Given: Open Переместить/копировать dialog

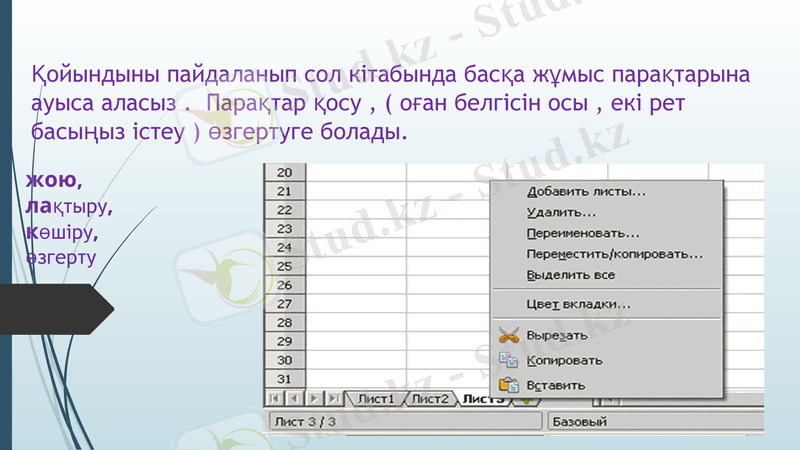Looking at the screenshot, I should pyautogui.click(x=614, y=254).
